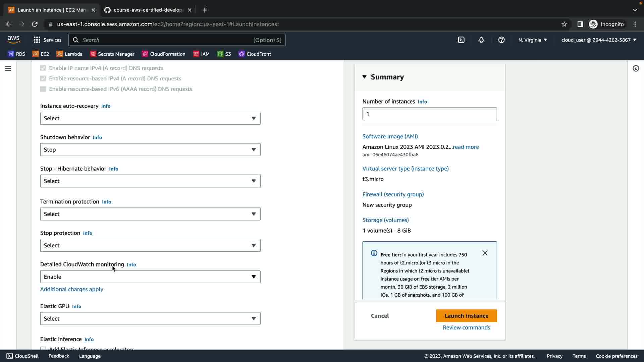Open CloudShell icon in top navigation bar
Screen dimensions: 644x362
tap(461, 40)
